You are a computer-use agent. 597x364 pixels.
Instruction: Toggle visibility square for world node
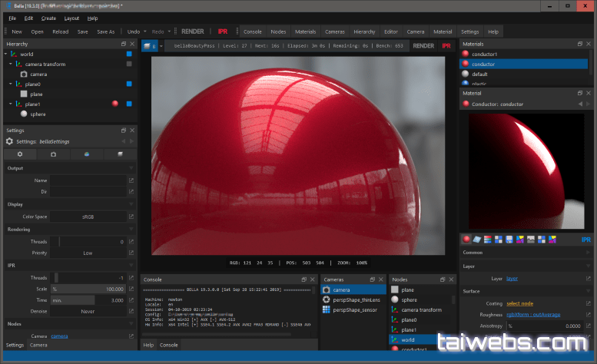128,55
